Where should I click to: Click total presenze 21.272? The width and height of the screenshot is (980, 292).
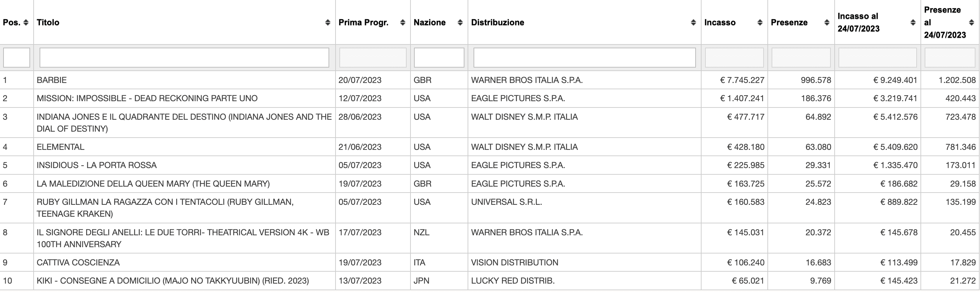tap(963, 281)
